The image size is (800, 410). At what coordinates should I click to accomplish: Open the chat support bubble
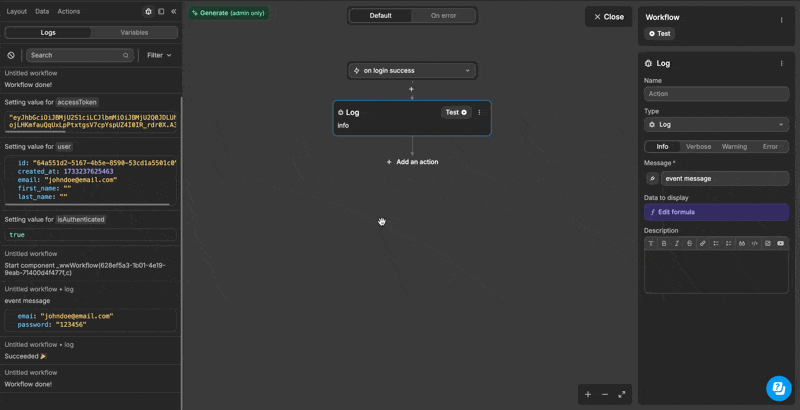click(x=779, y=389)
